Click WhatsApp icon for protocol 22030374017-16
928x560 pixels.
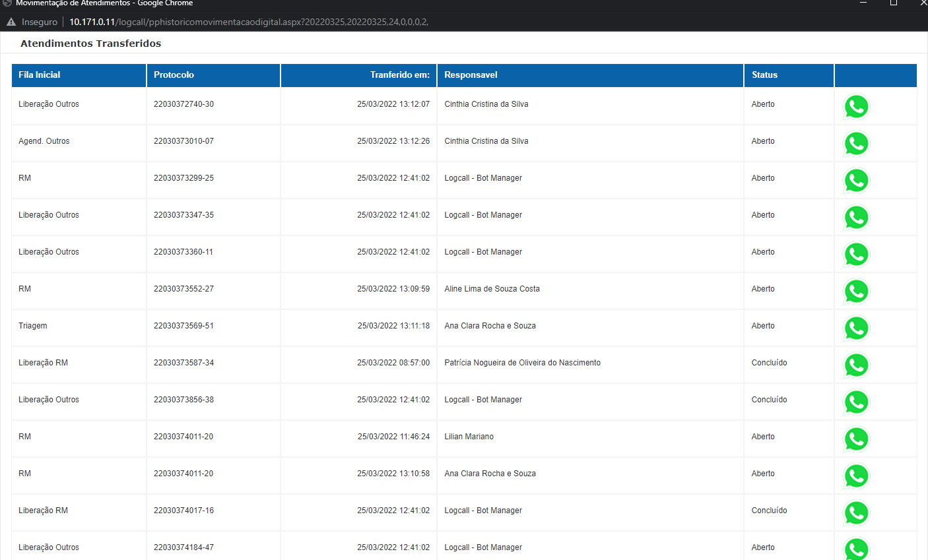pyautogui.click(x=856, y=513)
